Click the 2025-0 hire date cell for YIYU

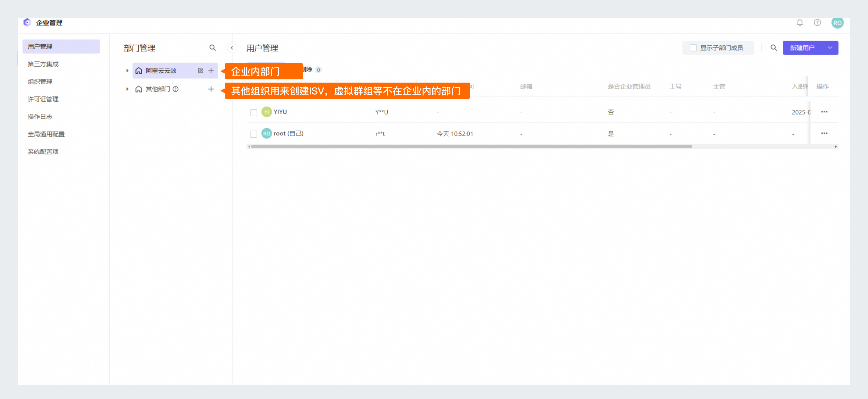tap(801, 112)
